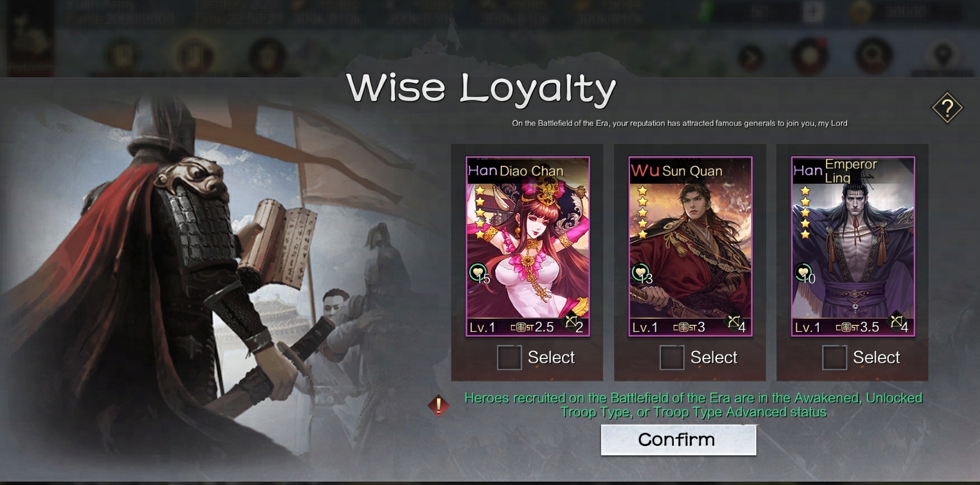Open the question mark help icon
Image resolution: width=980 pixels, height=485 pixels.
click(947, 108)
